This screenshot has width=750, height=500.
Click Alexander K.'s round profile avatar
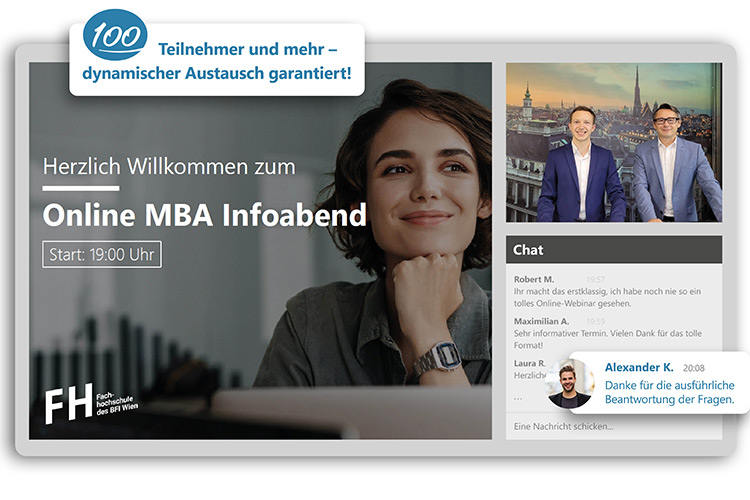tap(569, 384)
